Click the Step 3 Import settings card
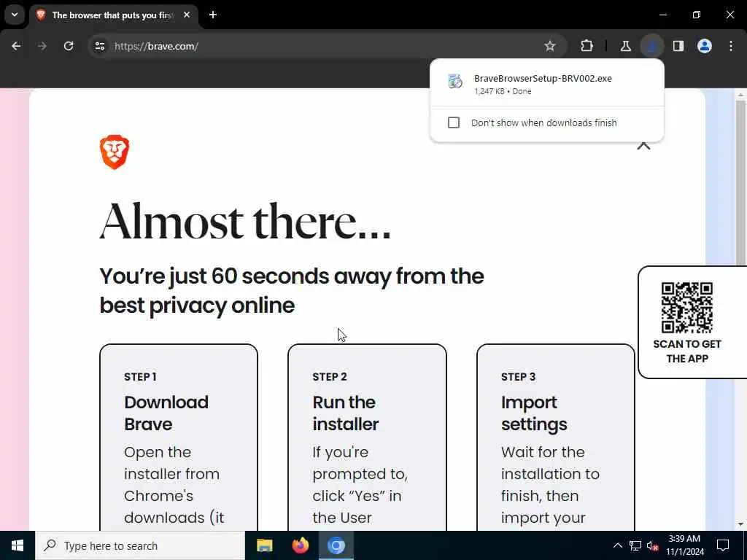The width and height of the screenshot is (747, 560). pyautogui.click(x=555, y=437)
